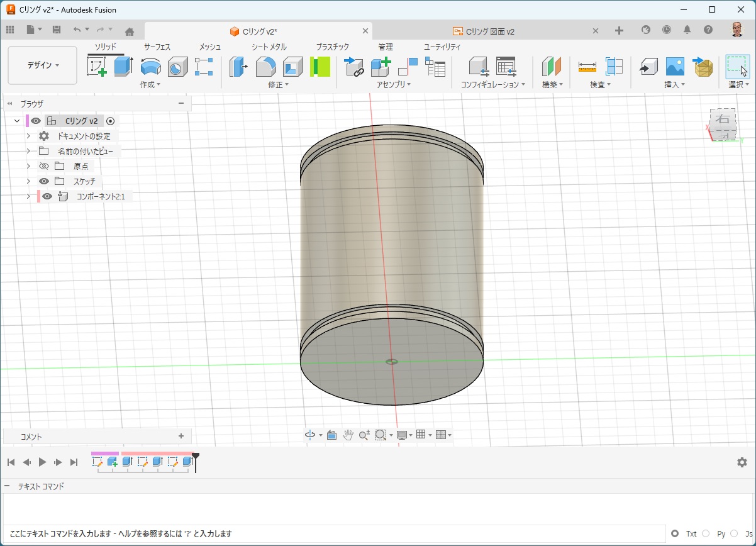The image size is (756, 546).
Task: Select the Py radio button
Action: point(706,533)
